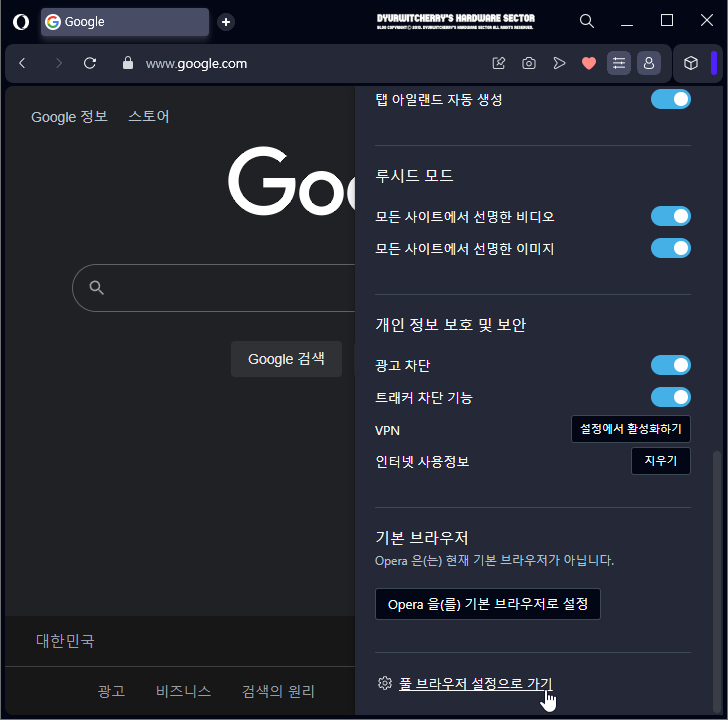Click the purple sidebar strip at right edge

(714, 63)
